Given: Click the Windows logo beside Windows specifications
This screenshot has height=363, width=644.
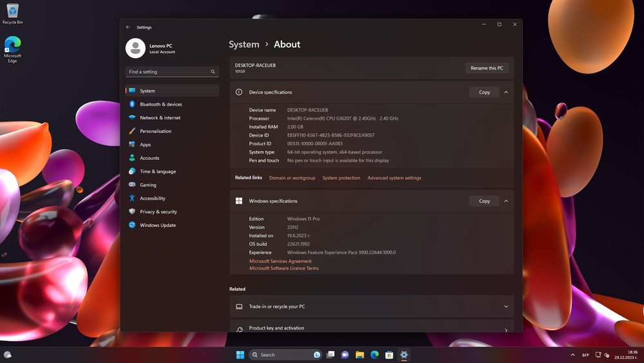Looking at the screenshot, I should pos(239,201).
